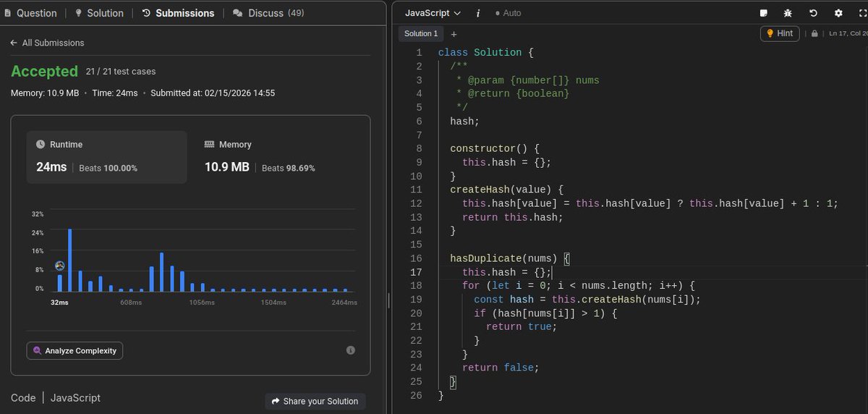Go back to All Submissions
The height and width of the screenshot is (414, 868).
point(47,43)
